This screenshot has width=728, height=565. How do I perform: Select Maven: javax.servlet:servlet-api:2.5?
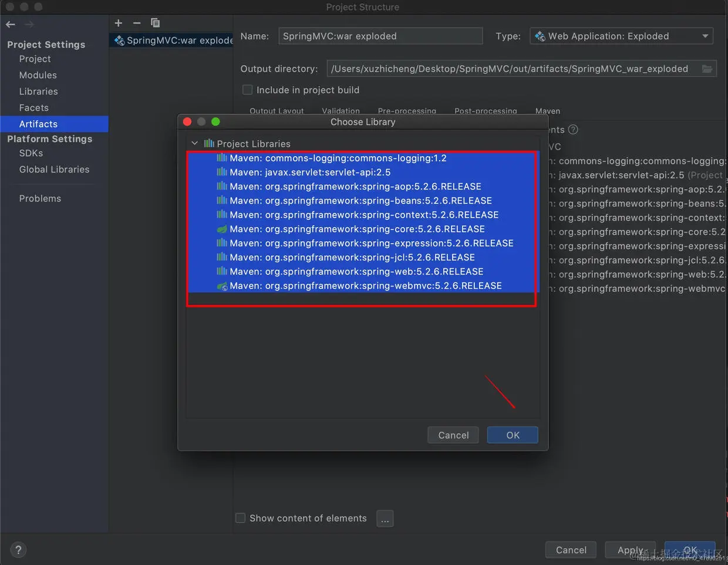coord(363,172)
